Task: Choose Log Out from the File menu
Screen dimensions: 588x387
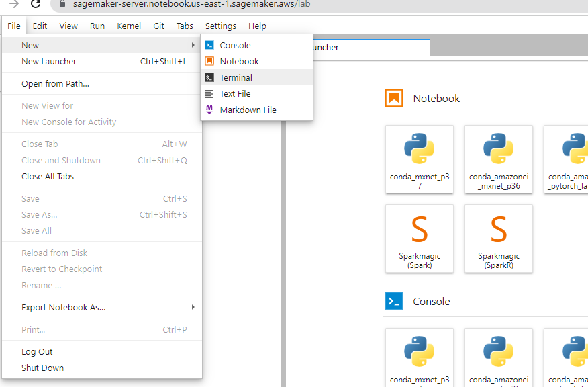Action: pyautogui.click(x=101, y=351)
